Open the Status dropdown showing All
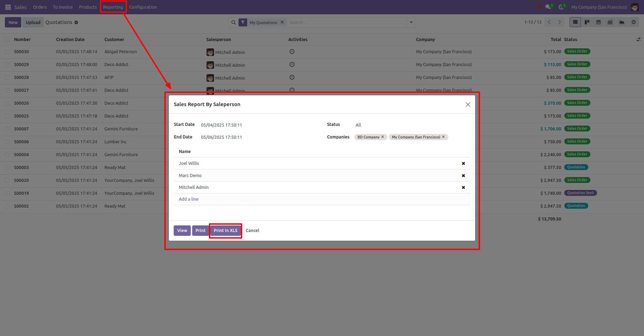 point(413,125)
